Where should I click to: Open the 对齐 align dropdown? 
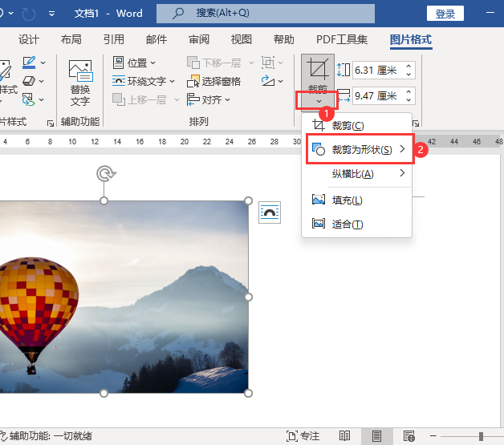(209, 99)
